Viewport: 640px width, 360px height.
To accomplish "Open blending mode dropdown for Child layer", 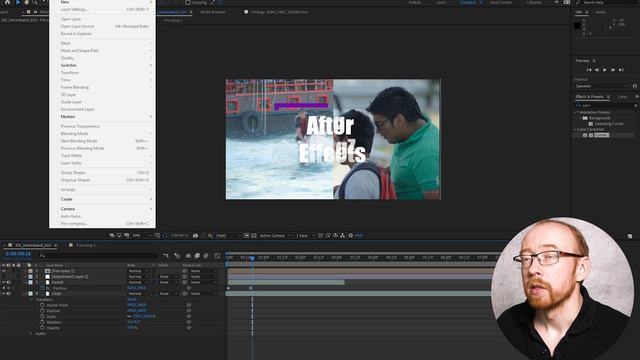I will click(138, 293).
